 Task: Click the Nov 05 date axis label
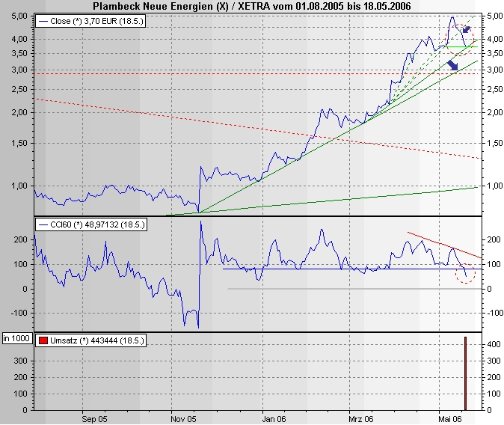click(183, 419)
